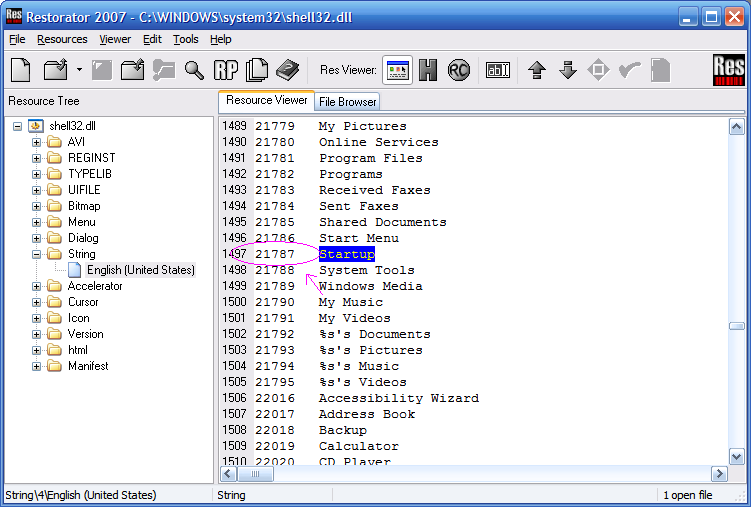Screen dimensions: 751x507
Task: Click the Open file toolbar icon
Action: tap(56, 70)
